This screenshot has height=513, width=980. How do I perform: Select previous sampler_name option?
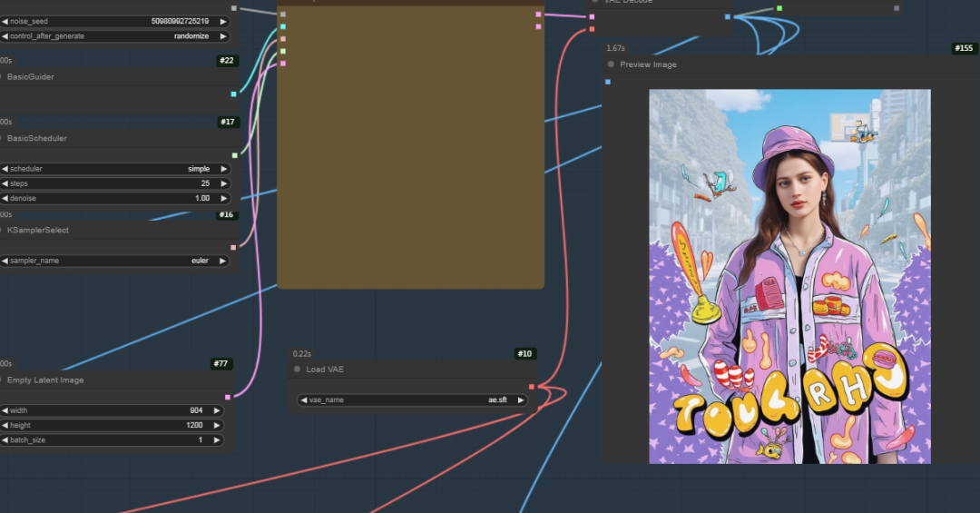pos(5,261)
